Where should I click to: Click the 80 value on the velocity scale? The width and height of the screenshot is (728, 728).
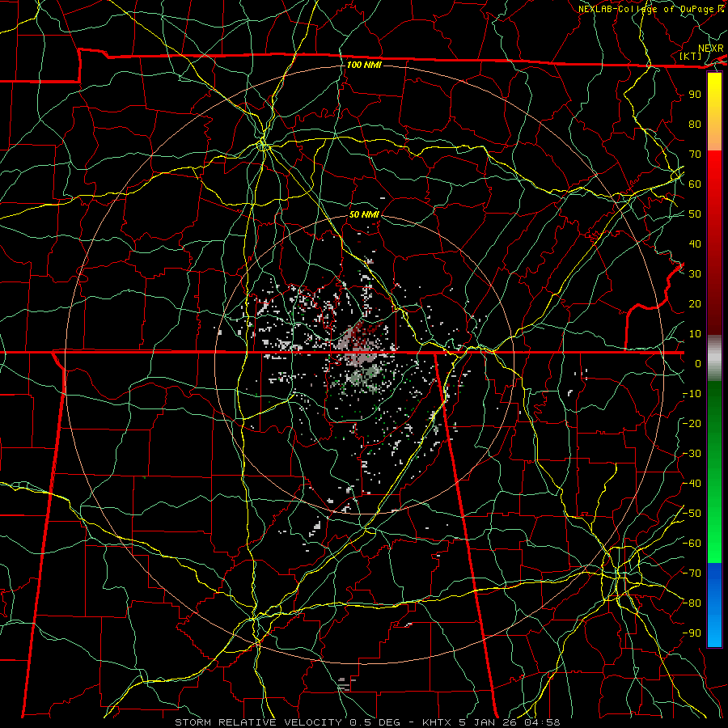[695, 124]
